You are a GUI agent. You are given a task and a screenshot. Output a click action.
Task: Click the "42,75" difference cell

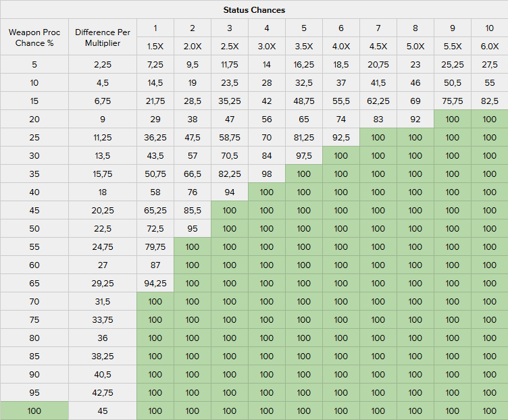[103, 393]
